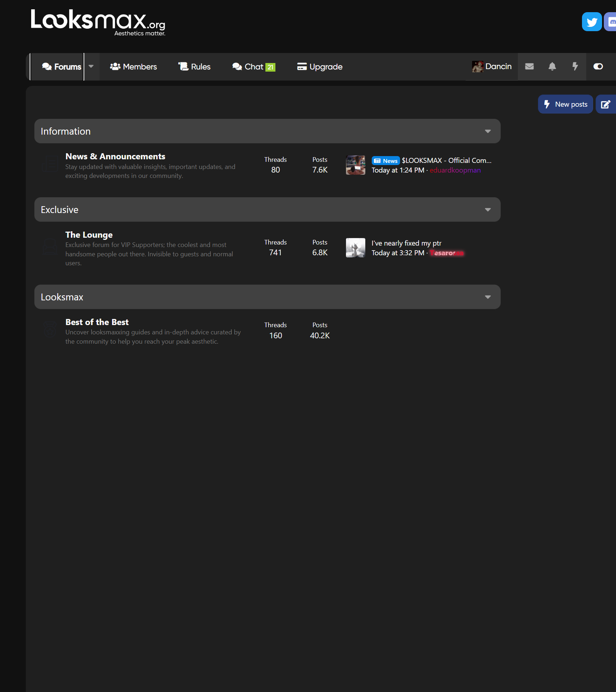Toggle the dark/light style switch

(x=598, y=66)
